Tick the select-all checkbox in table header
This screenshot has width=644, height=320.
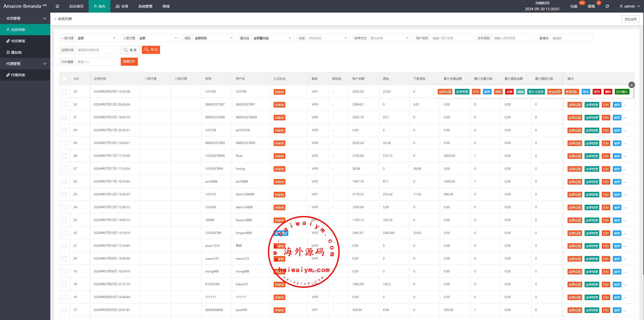tap(64, 79)
